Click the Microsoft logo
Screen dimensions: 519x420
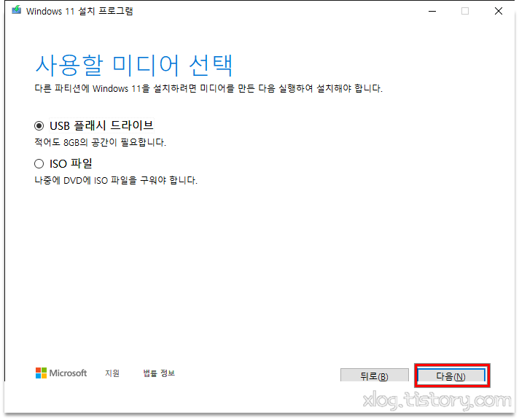[61, 373]
